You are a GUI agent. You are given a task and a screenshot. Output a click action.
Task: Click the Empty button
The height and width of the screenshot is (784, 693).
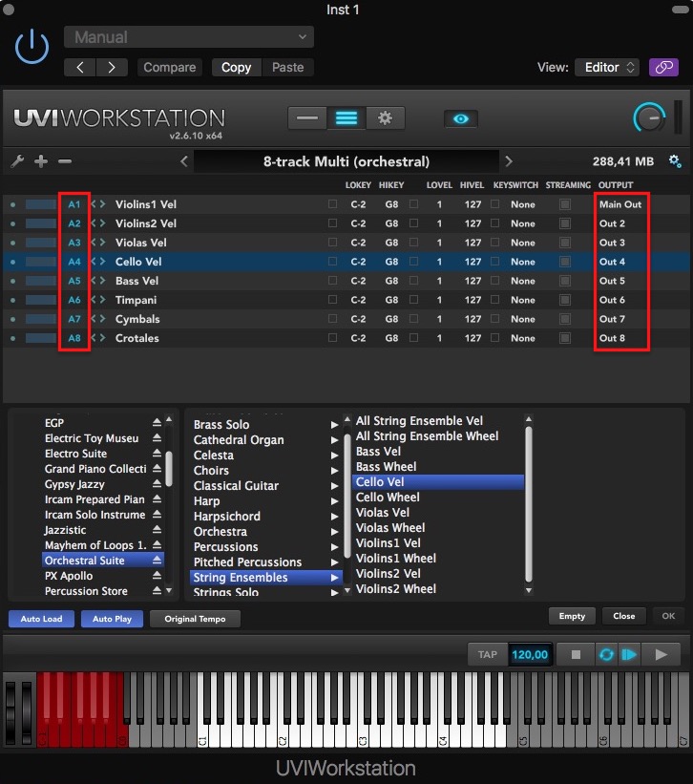click(x=572, y=616)
